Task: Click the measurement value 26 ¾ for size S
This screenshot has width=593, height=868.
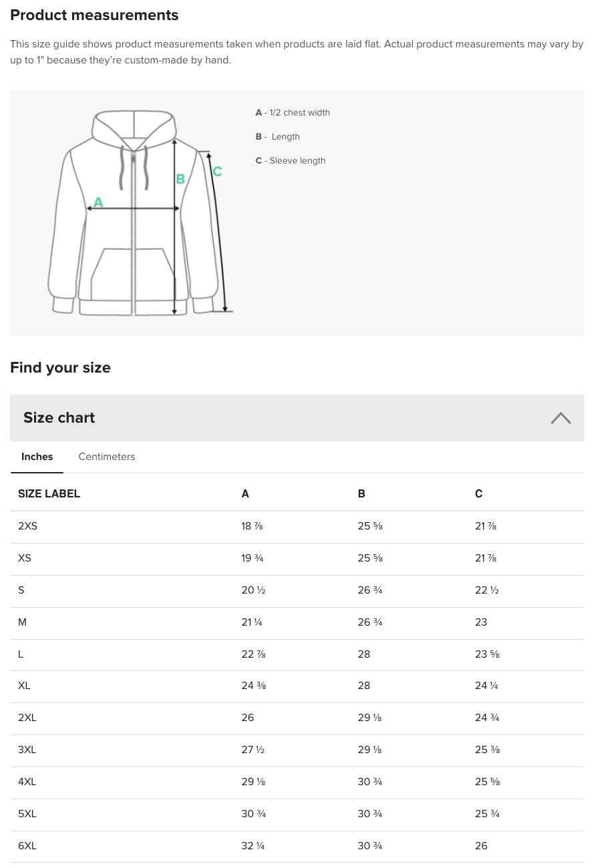Action: [370, 590]
